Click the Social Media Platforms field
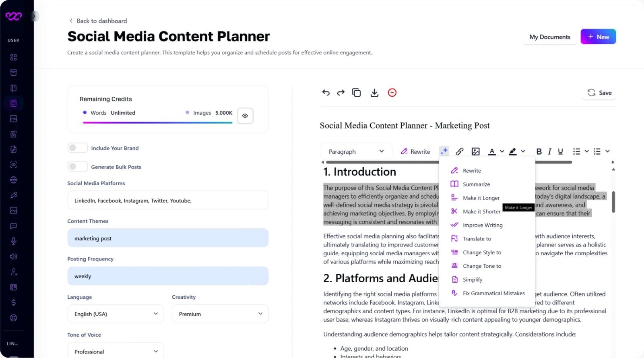Image resolution: width=644 pixels, height=358 pixels. (x=168, y=200)
